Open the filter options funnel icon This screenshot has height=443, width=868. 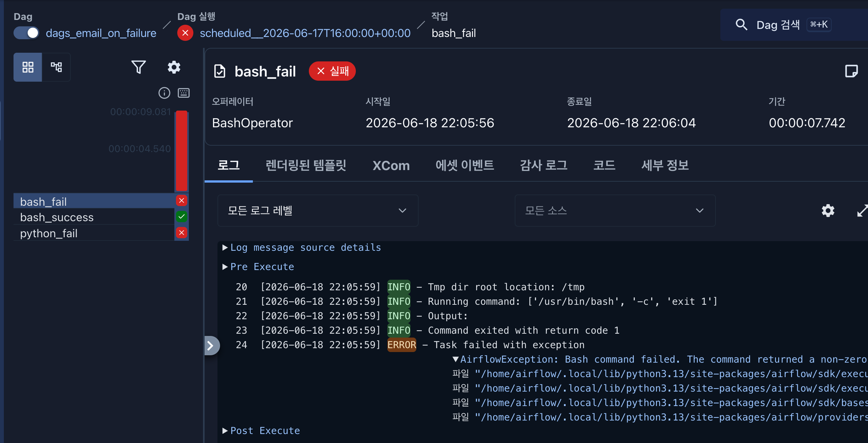click(x=138, y=67)
